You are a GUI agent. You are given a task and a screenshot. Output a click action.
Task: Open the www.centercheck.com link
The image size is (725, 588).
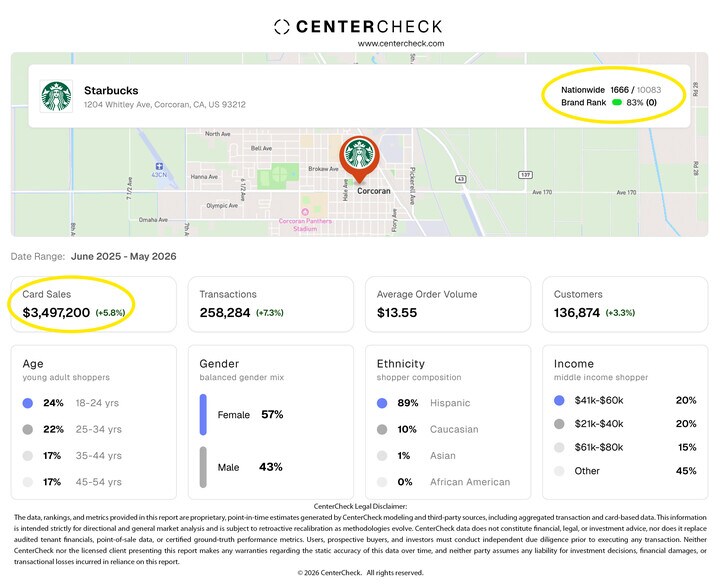401,43
